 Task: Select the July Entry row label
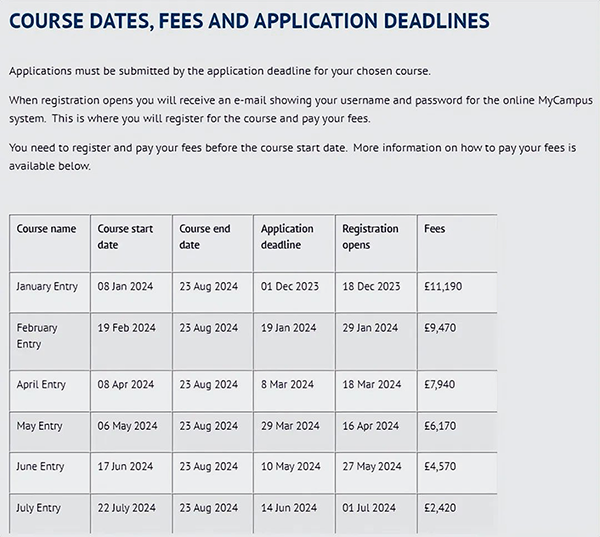point(39,508)
